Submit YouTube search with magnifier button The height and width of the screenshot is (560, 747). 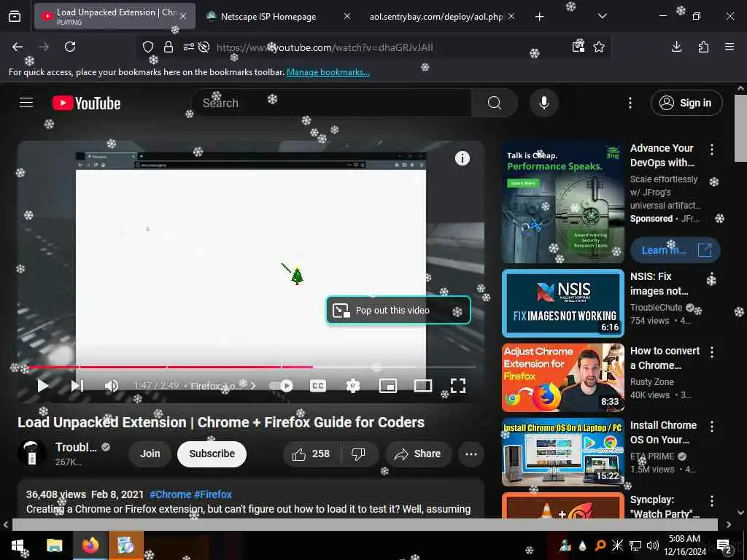pyautogui.click(x=494, y=103)
